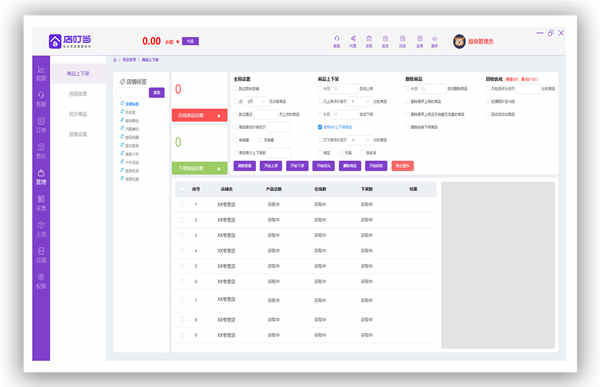Tick the checkbox on table row 1
The image size is (600, 387).
click(x=182, y=204)
